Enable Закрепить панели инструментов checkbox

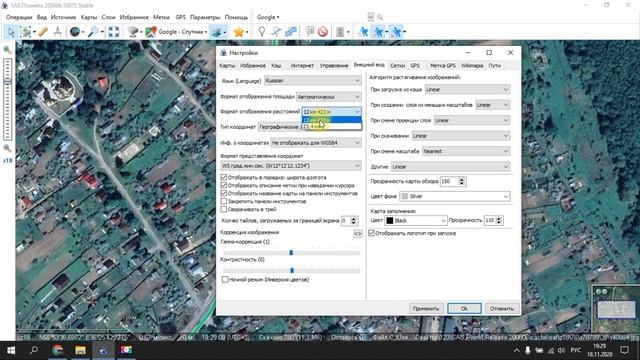(x=224, y=201)
